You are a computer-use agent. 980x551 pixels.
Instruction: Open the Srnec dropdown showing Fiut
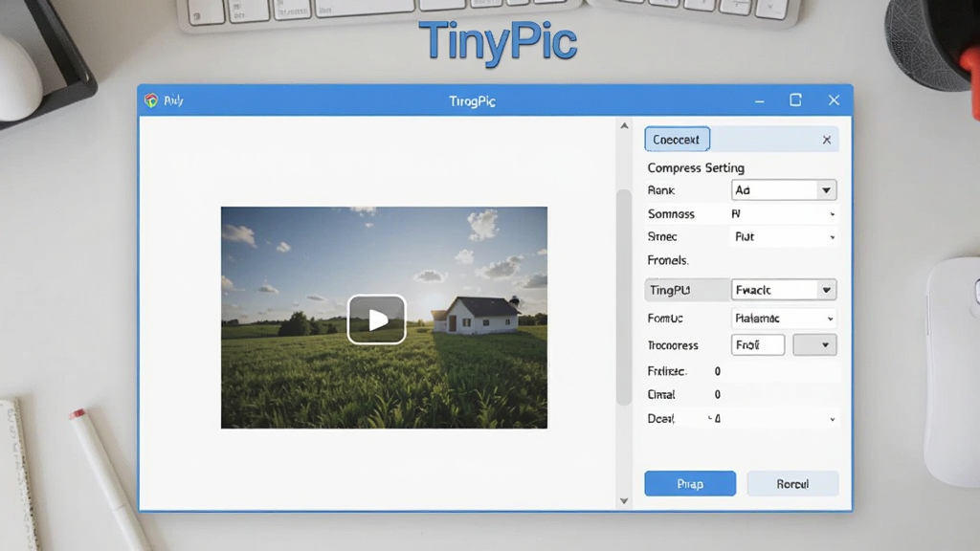784,237
